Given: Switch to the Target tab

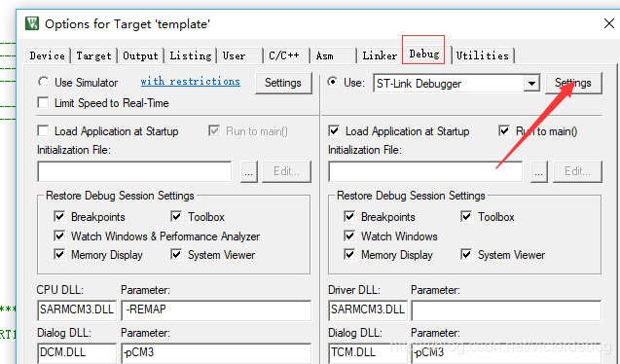Looking at the screenshot, I should click(93, 55).
